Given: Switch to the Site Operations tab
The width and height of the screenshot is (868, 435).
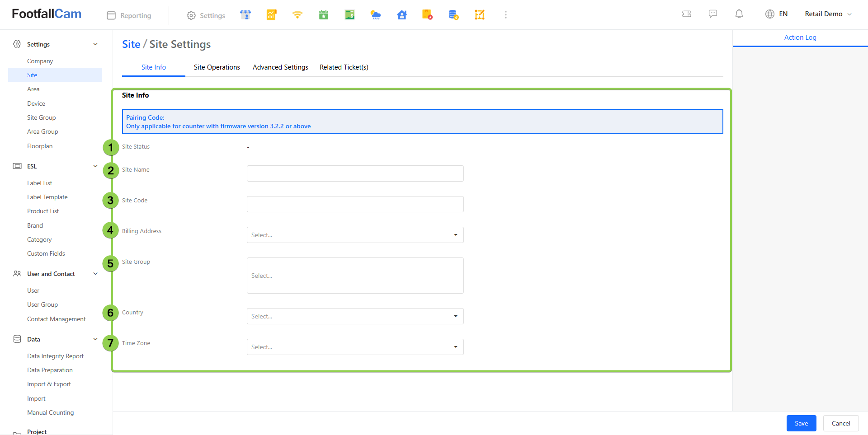Looking at the screenshot, I should [217, 67].
